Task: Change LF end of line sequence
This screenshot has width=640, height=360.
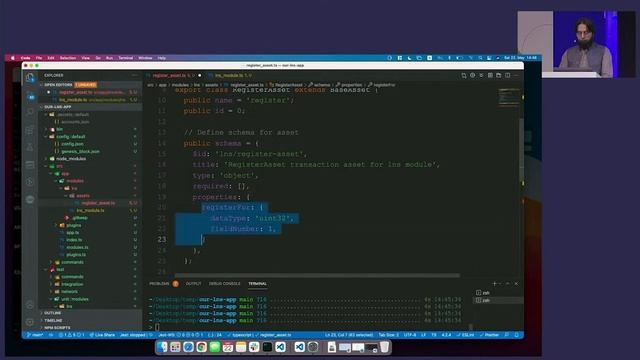Action: point(423,335)
